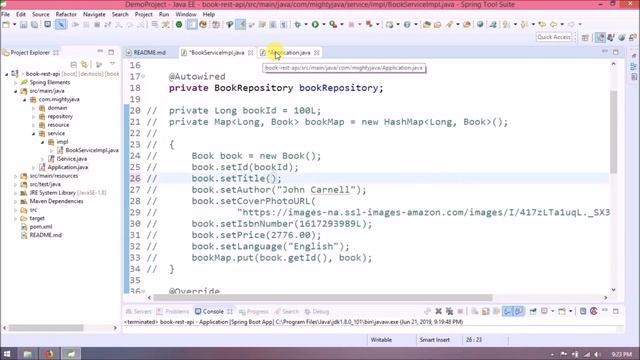This screenshot has height=360, width=640.
Task: Click the Pin Console icon
Action: point(533,311)
